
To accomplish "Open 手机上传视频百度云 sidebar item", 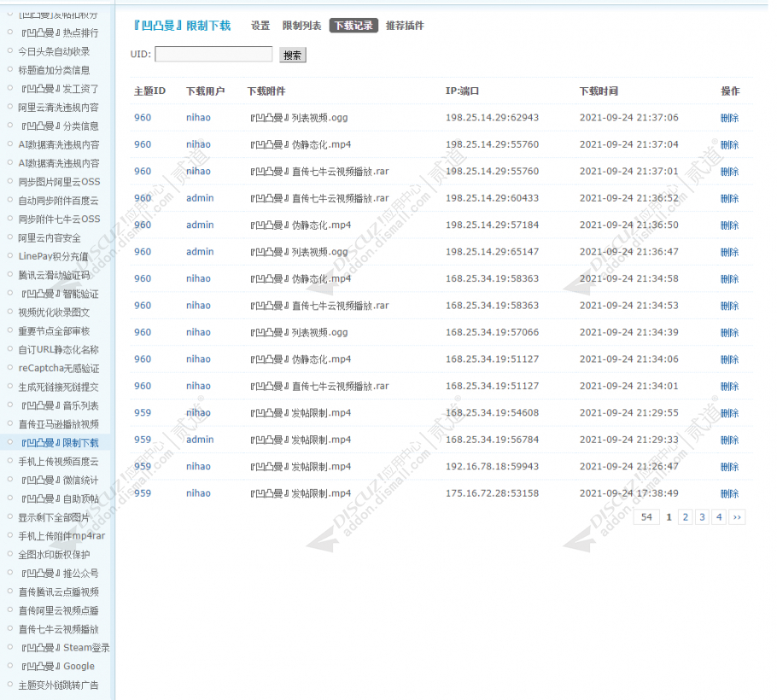I will 58,462.
